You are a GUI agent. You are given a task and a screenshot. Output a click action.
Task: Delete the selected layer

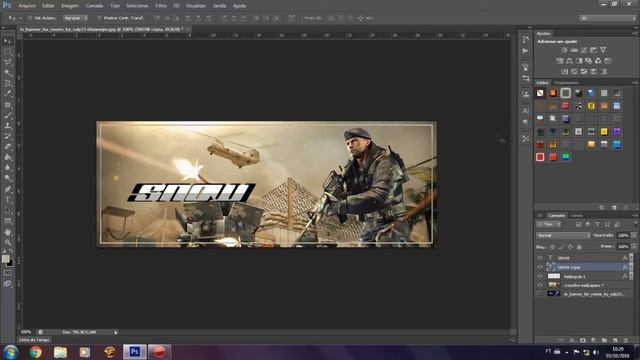tap(626, 340)
